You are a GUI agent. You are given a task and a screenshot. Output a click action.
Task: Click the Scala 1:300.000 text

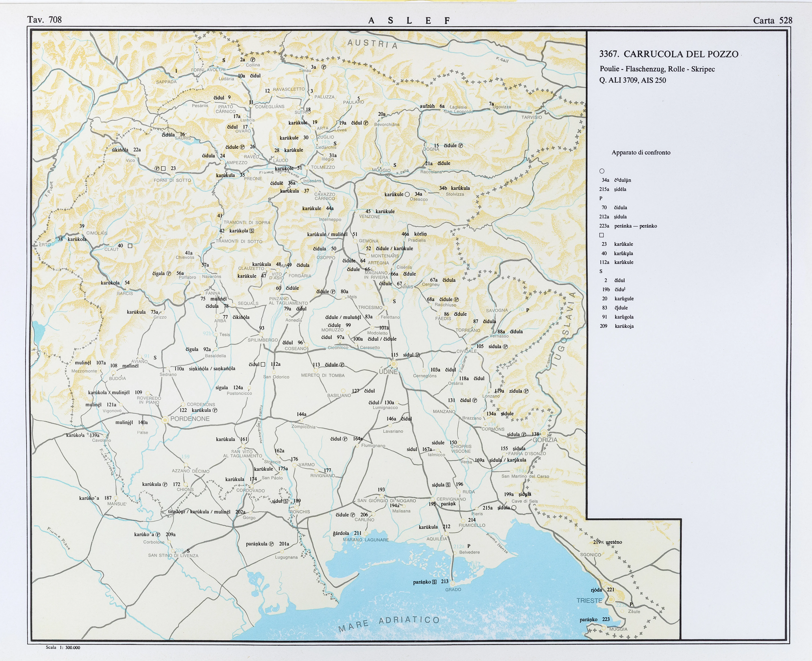(63, 647)
